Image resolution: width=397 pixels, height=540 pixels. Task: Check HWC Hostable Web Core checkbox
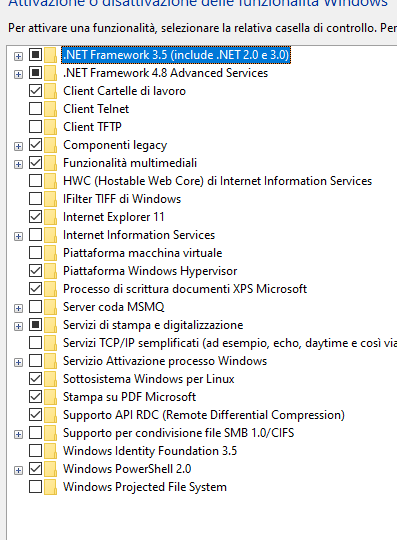[x=35, y=181]
